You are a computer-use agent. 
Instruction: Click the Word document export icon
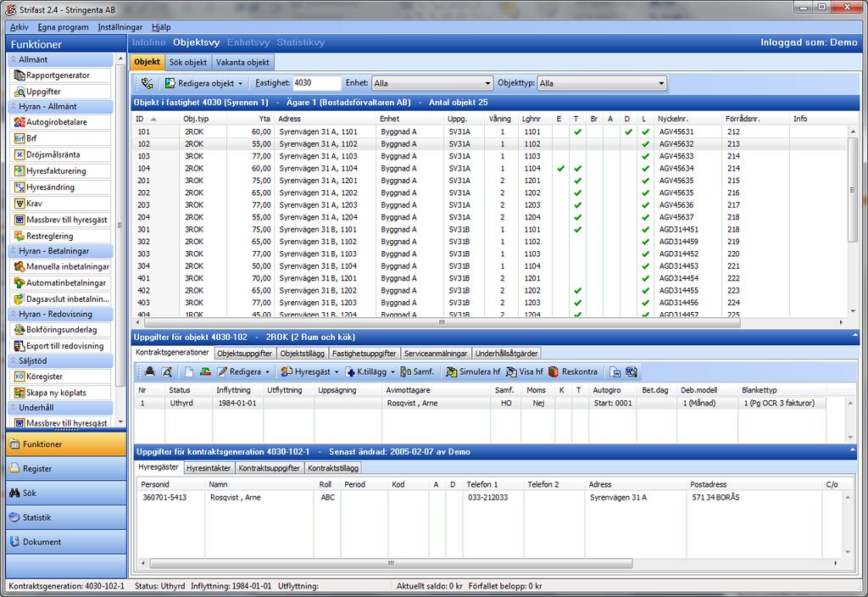coord(615,371)
